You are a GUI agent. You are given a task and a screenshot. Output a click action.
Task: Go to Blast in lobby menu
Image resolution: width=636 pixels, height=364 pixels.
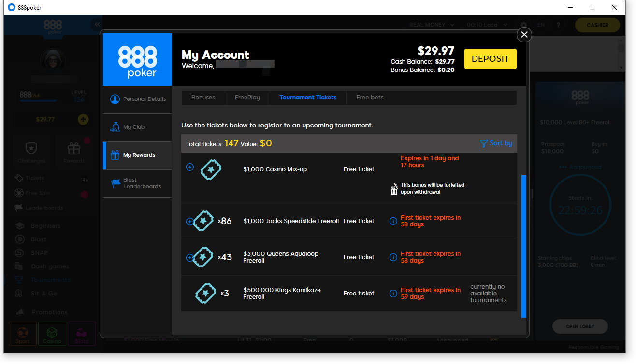coord(39,239)
